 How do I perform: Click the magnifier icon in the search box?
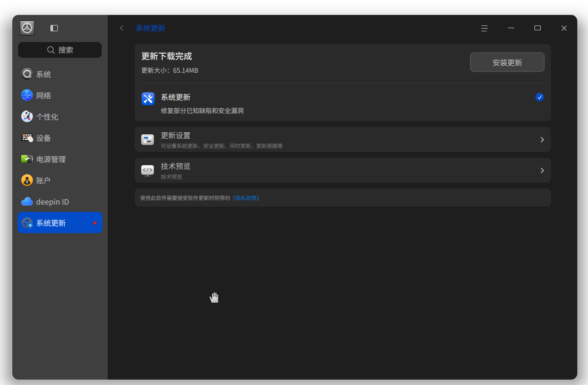pyautogui.click(x=50, y=50)
